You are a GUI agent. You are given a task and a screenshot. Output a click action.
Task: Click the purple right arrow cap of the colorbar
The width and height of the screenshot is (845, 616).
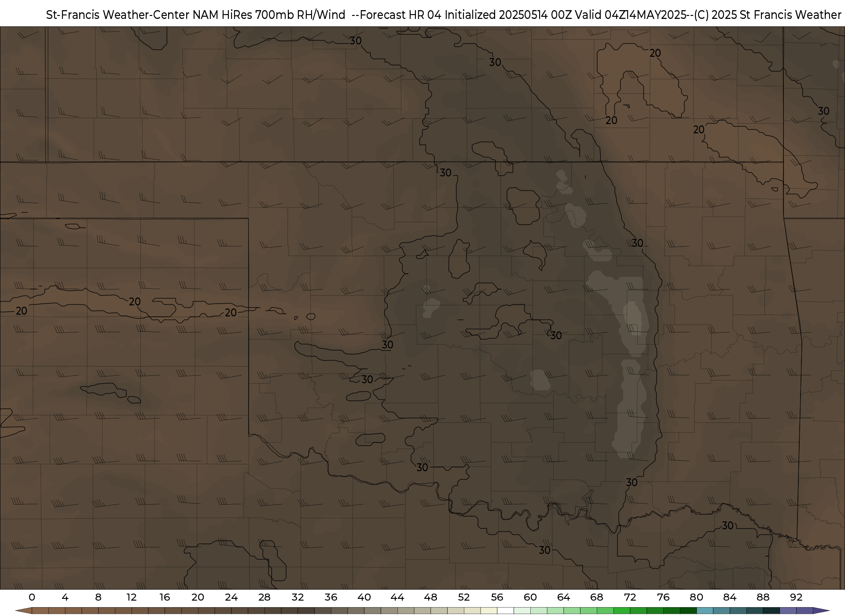pyautogui.click(x=821, y=611)
